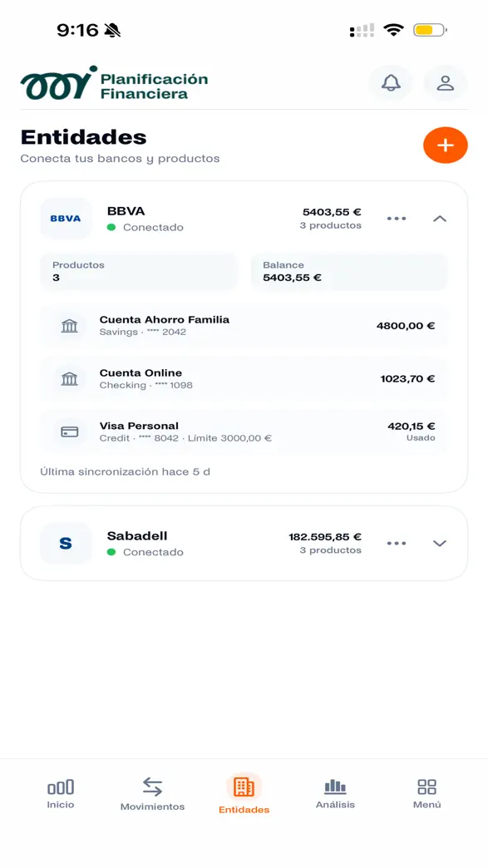Screen dimensions: 488x868
Task: Collapse the BBVA entity card
Action: 440,219
